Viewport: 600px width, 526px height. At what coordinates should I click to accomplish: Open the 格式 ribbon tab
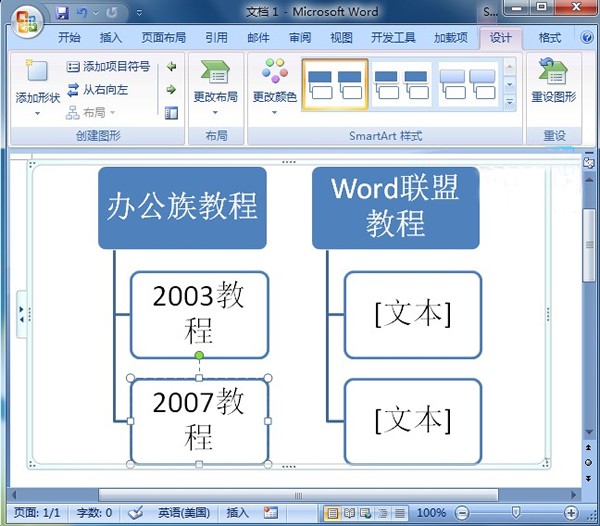point(549,37)
